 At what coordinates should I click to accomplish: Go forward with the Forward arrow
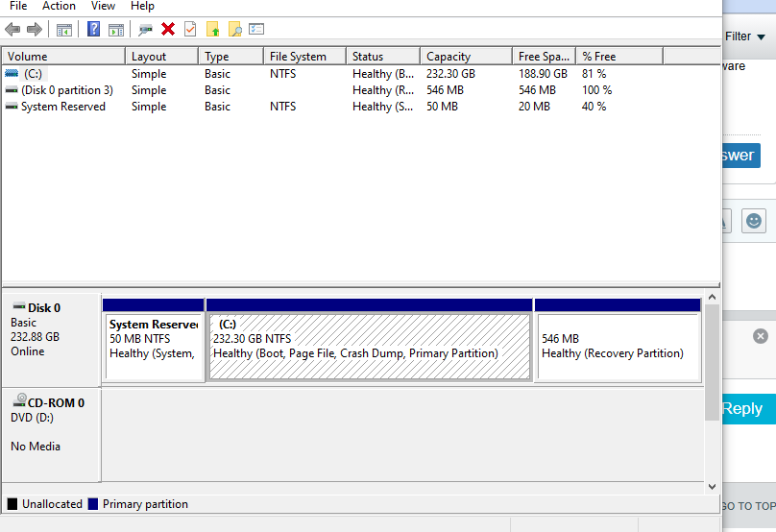pos(35,29)
